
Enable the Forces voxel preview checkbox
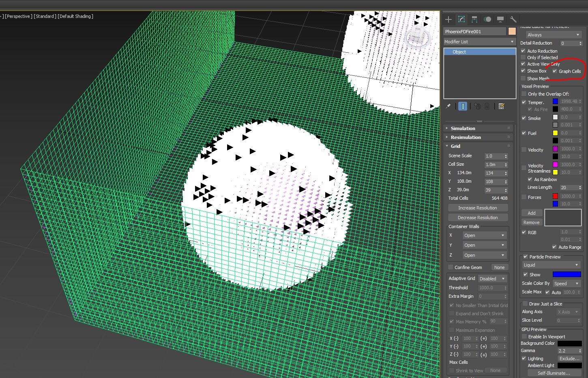pyautogui.click(x=524, y=197)
